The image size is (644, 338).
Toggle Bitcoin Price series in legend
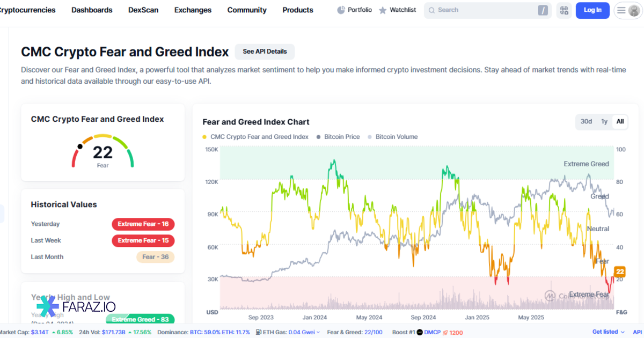pos(338,137)
